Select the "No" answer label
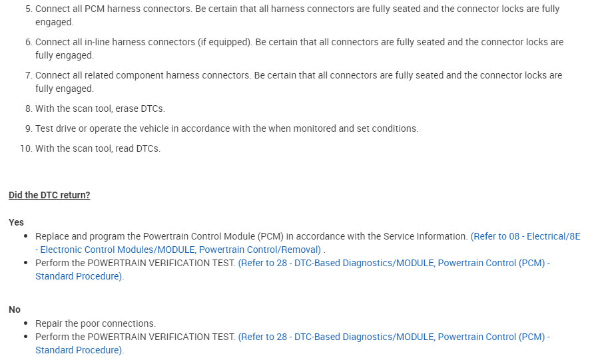 pos(15,309)
